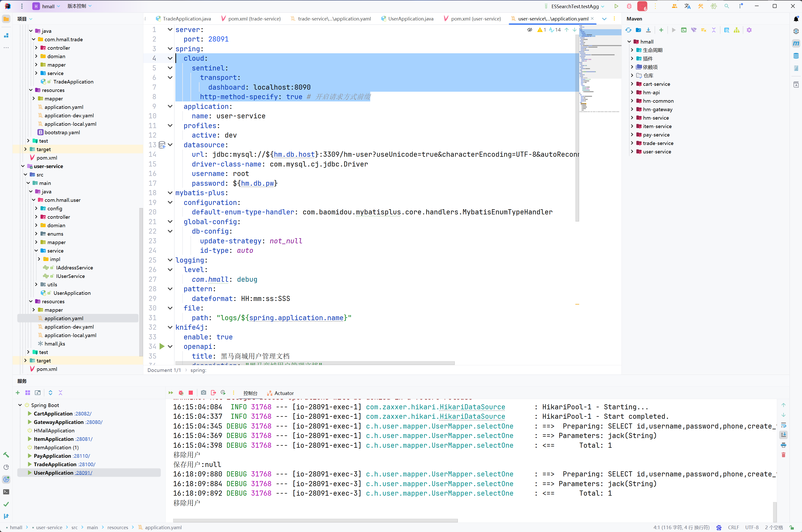Toggle Maven offline mode

coord(693,30)
